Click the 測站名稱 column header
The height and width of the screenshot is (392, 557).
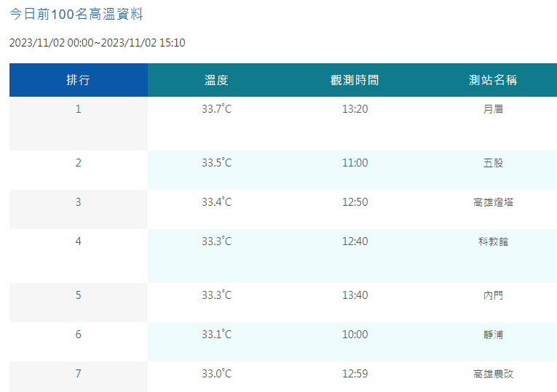(x=493, y=80)
